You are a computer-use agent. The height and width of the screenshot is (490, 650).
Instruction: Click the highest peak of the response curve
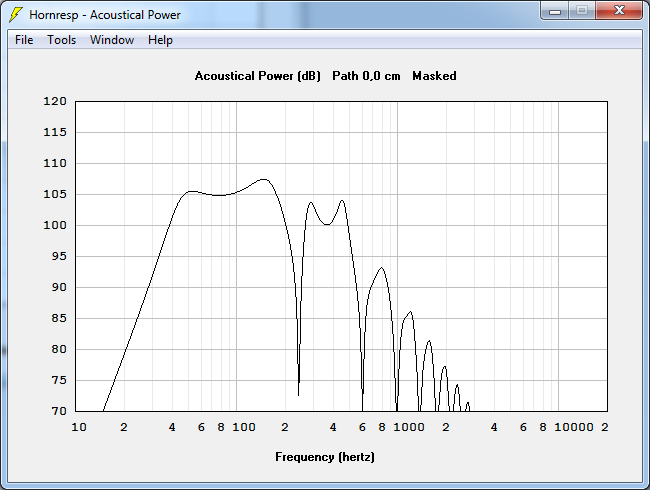263,180
